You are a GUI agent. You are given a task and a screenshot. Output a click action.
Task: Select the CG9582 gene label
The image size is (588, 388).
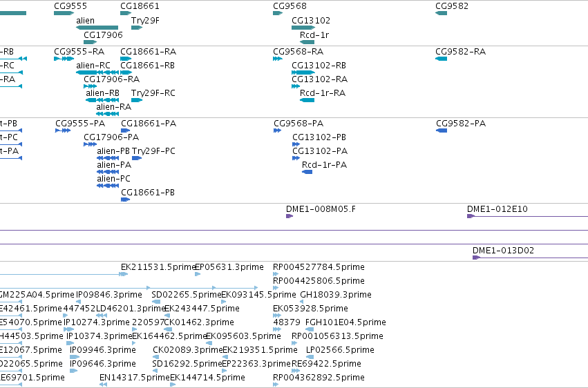tap(451, 6)
